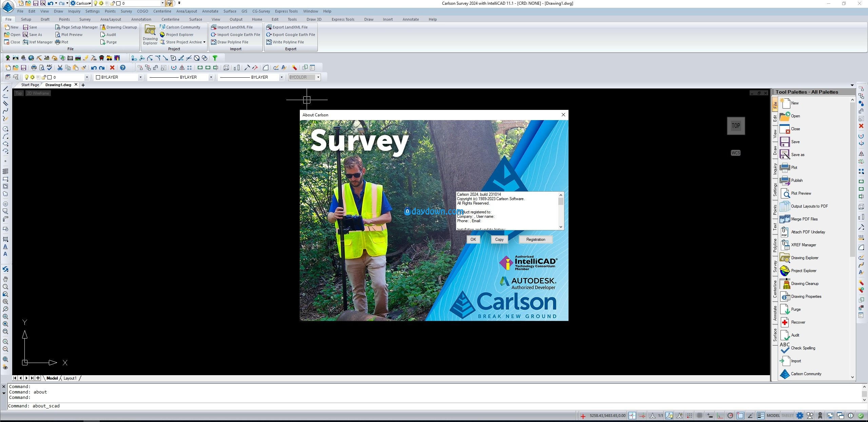Screen dimensions: 868x422
Task: Toggle layer on/off lightbulb in layer toolbar
Action: click(x=27, y=77)
